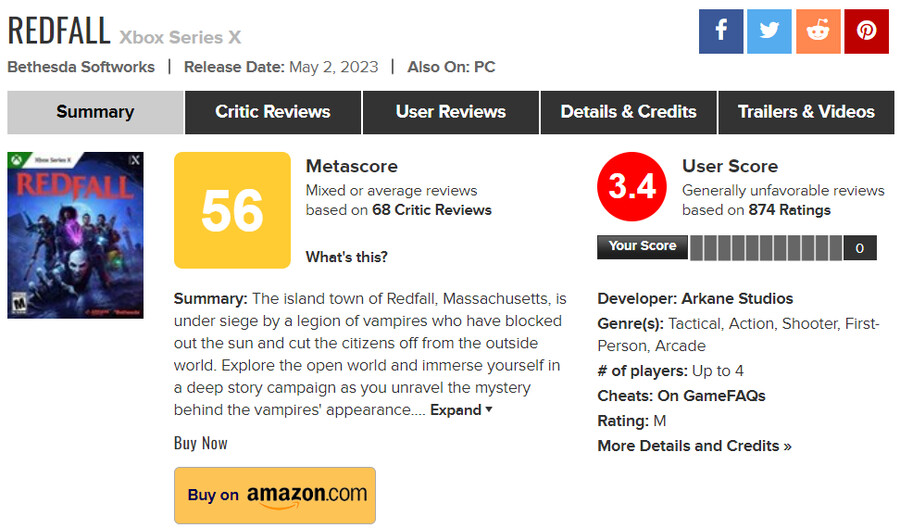
Task: Click the yellow 56 Metascore badge
Action: [232, 210]
